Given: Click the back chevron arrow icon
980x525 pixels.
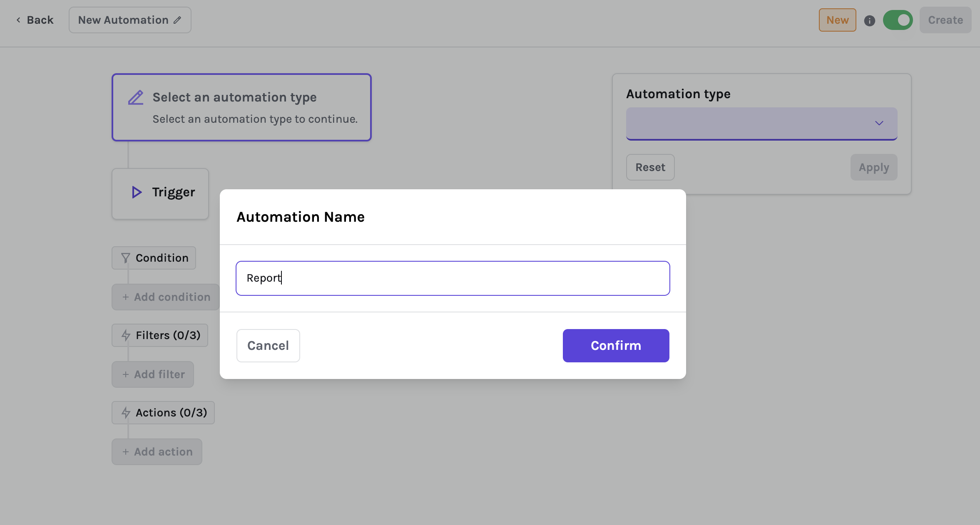Looking at the screenshot, I should coord(18,20).
